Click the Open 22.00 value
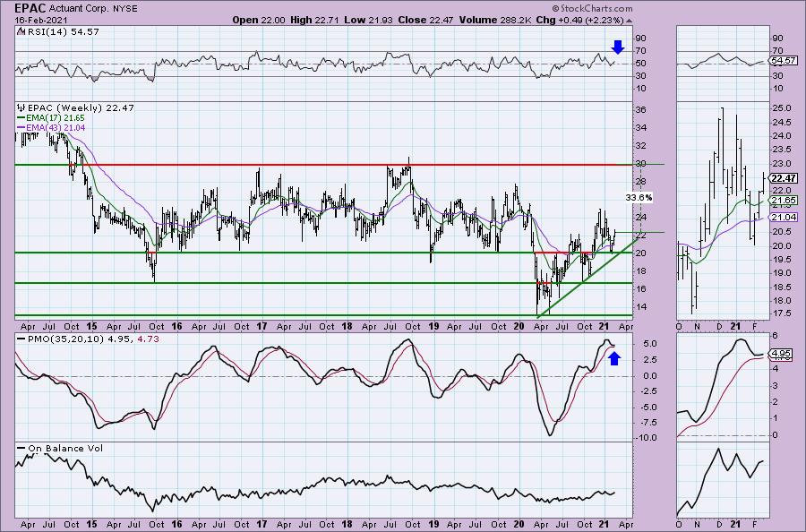The image size is (806, 532). coord(259,20)
